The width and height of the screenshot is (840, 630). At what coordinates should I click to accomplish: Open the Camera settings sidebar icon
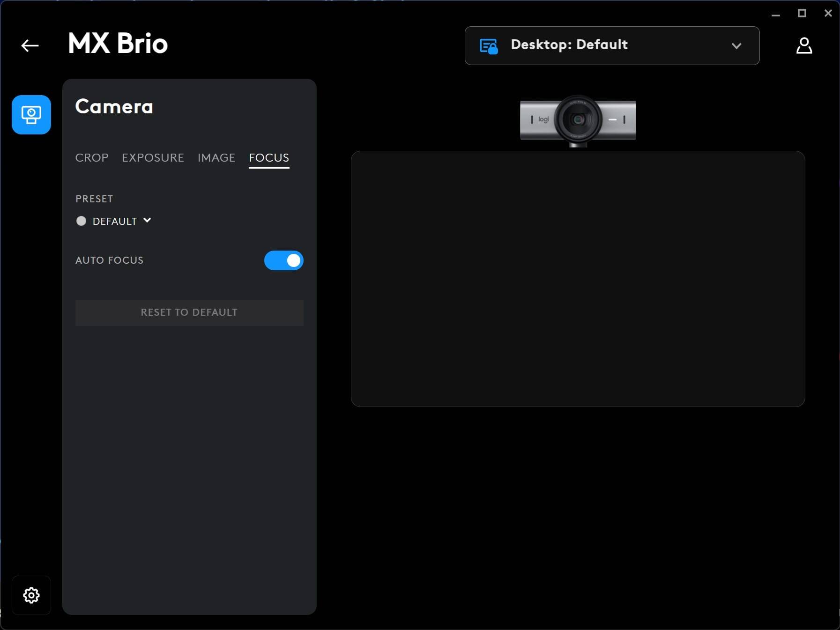31,115
